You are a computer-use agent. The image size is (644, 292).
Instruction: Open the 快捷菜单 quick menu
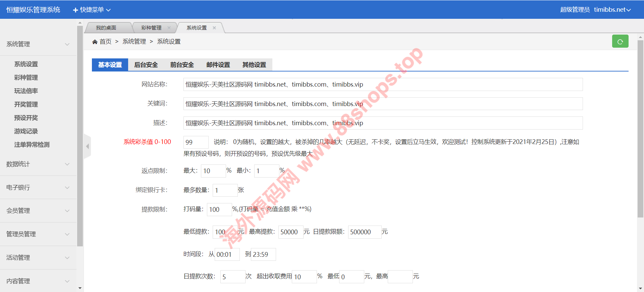92,10
